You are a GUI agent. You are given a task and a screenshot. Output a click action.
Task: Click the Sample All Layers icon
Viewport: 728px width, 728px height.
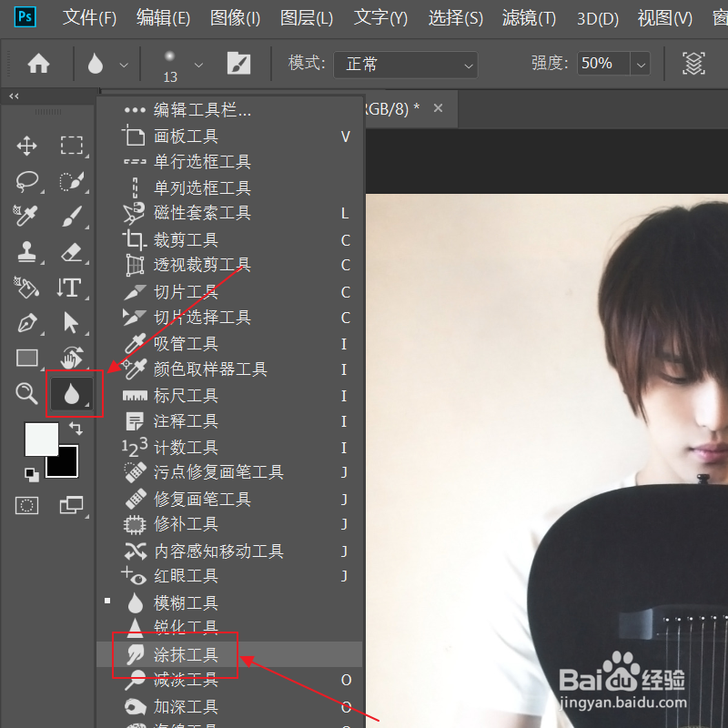point(693,64)
